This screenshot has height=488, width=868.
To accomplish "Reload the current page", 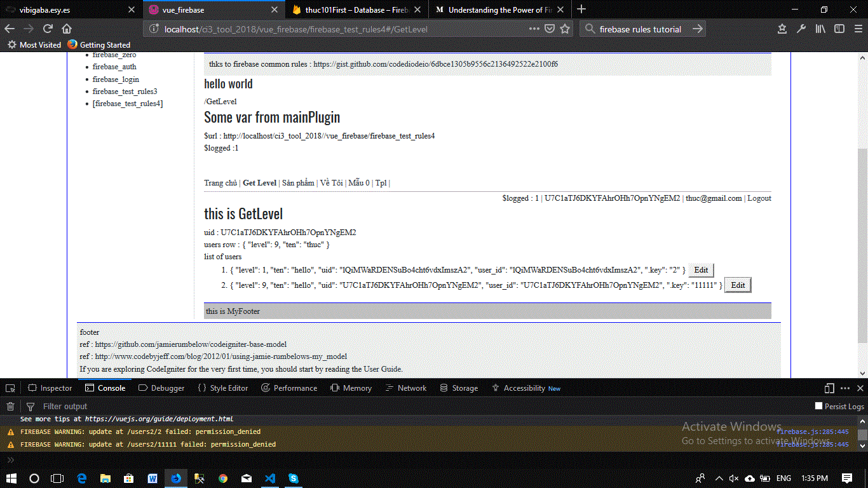I will (x=48, y=29).
